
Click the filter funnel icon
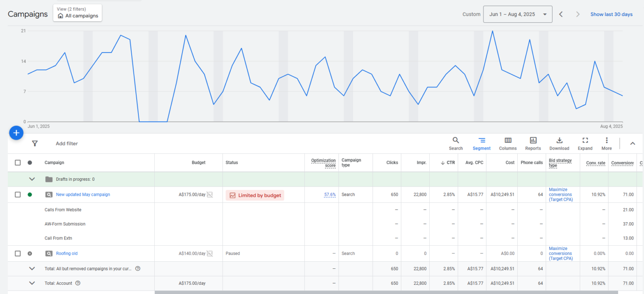pos(35,143)
